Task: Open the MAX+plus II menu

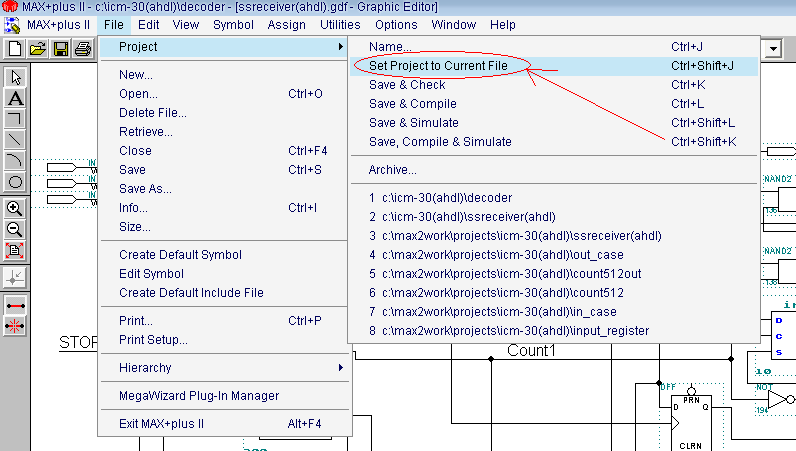Action: pos(58,25)
